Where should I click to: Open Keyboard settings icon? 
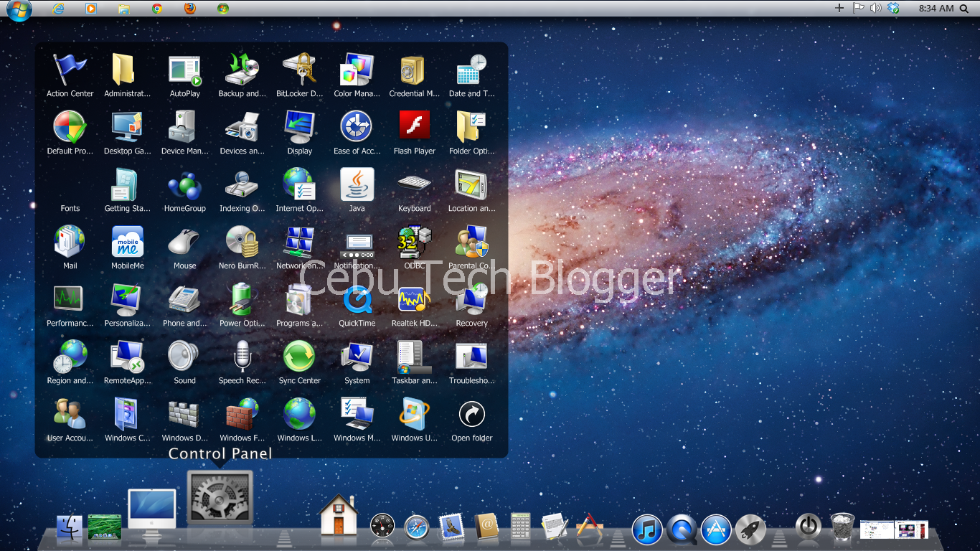pyautogui.click(x=415, y=184)
